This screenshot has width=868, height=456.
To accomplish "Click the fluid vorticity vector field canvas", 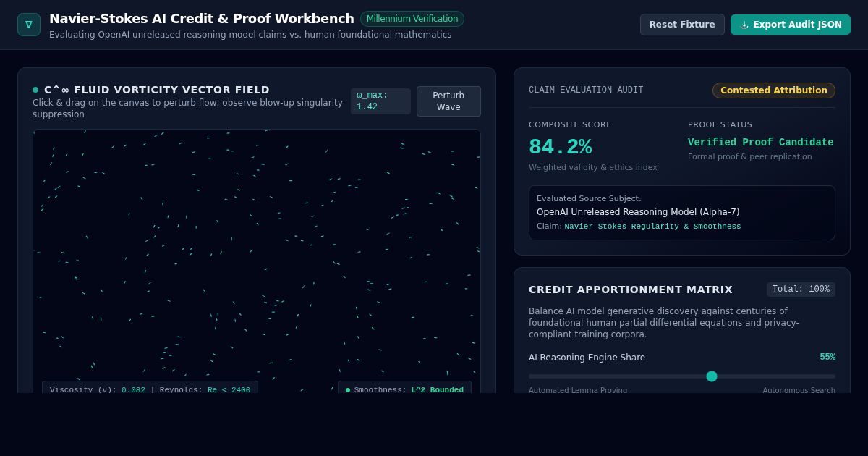I will tap(257, 261).
